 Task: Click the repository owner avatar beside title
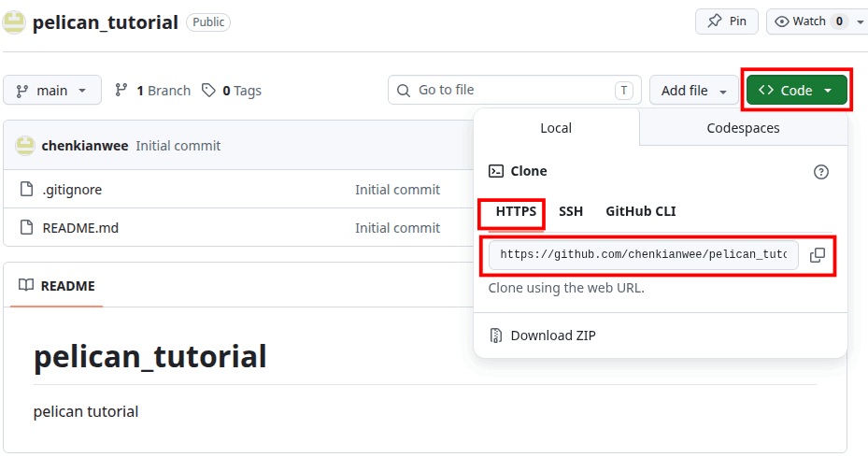14,22
